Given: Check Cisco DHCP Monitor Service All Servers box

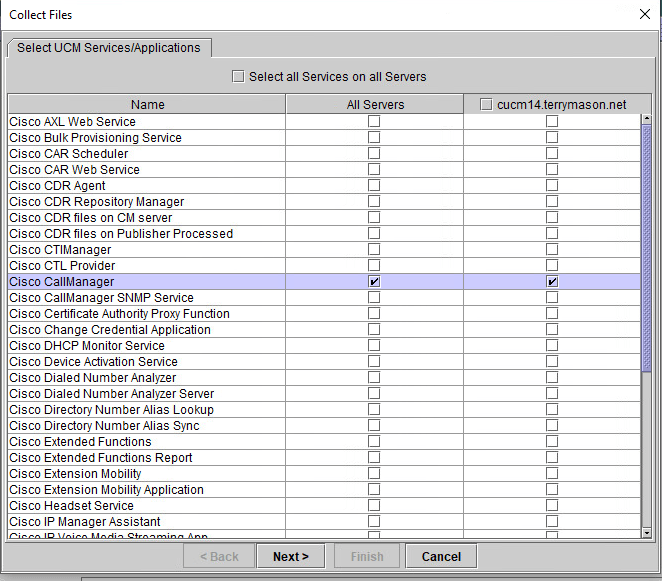Looking at the screenshot, I should point(374,345).
